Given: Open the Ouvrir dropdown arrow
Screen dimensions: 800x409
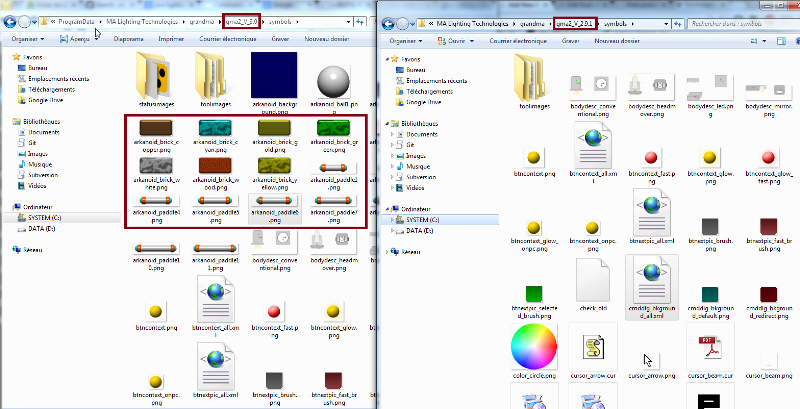Looking at the screenshot, I should click(x=471, y=40).
